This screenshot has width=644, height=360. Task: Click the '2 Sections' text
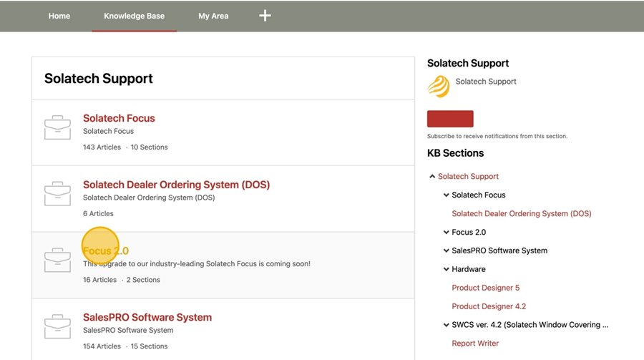coord(143,280)
